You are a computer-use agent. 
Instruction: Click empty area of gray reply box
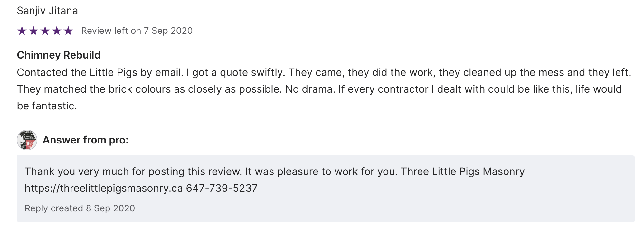click(x=451, y=206)
